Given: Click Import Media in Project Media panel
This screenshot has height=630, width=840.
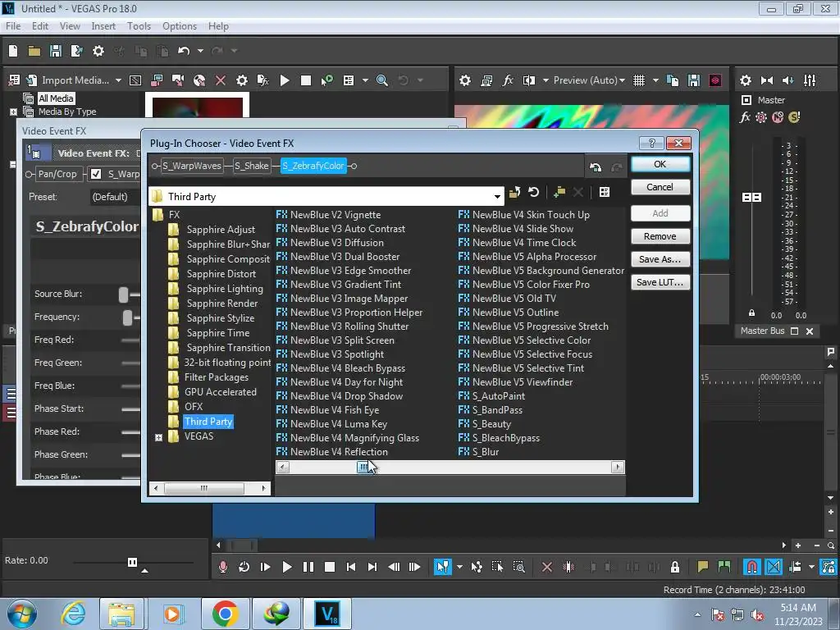Looking at the screenshot, I should coord(75,80).
